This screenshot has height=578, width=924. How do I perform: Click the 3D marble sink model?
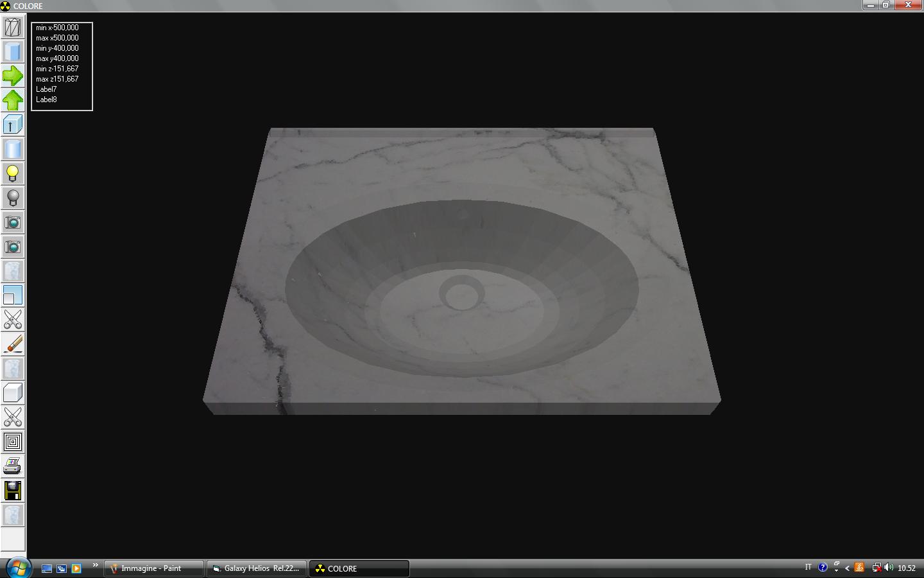pos(462,271)
